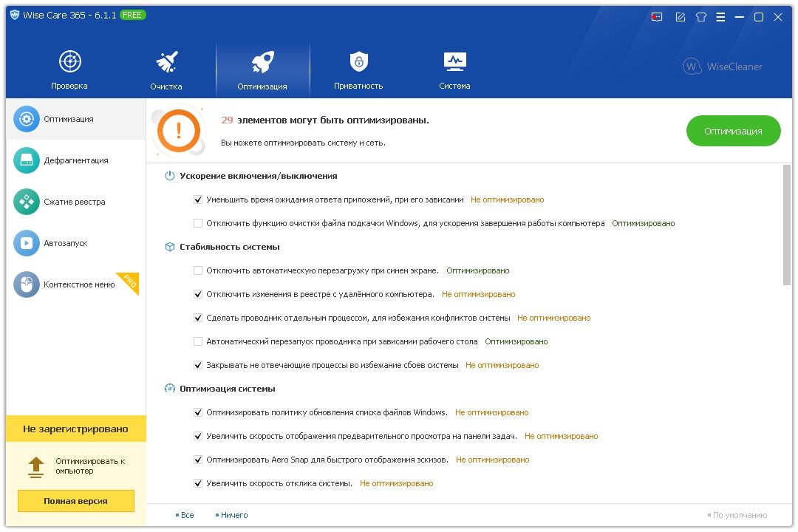Click the Дефрагментация disk icon

pyautogui.click(x=27, y=160)
